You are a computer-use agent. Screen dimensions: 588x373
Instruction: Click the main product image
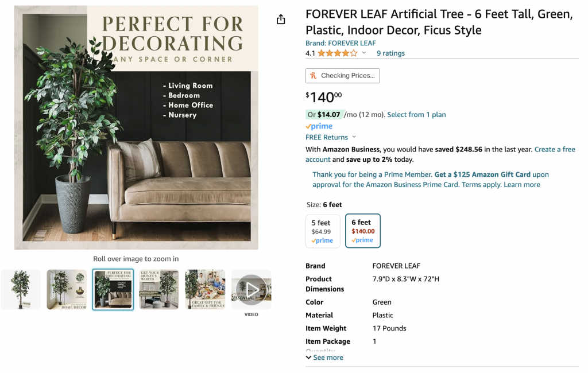click(136, 127)
